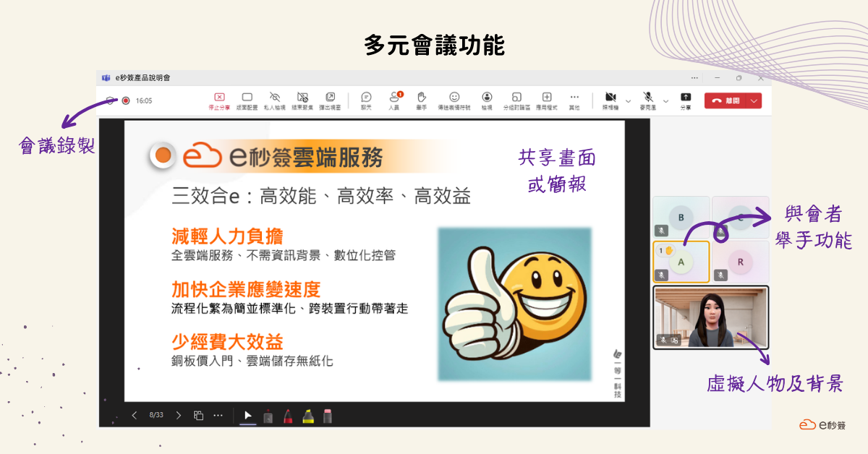
Task: Close the Teams meeting window
Action: 760,77
